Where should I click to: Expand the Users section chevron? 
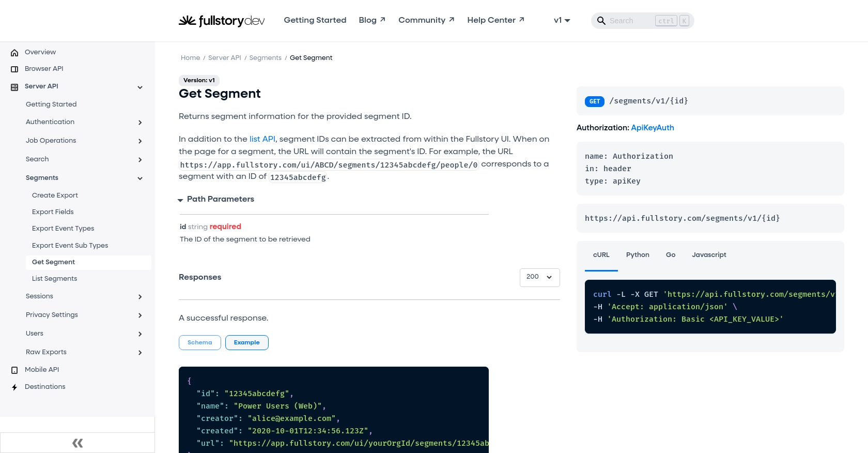pyautogui.click(x=140, y=334)
